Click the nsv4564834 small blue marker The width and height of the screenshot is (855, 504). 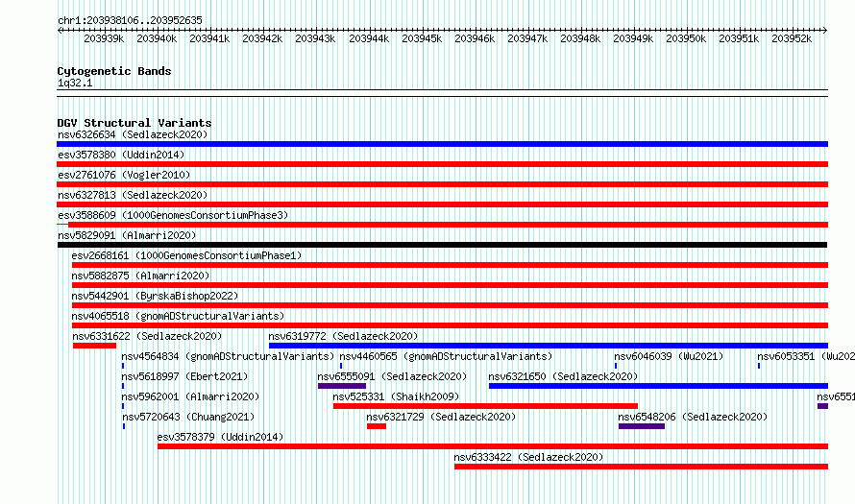pos(123,366)
